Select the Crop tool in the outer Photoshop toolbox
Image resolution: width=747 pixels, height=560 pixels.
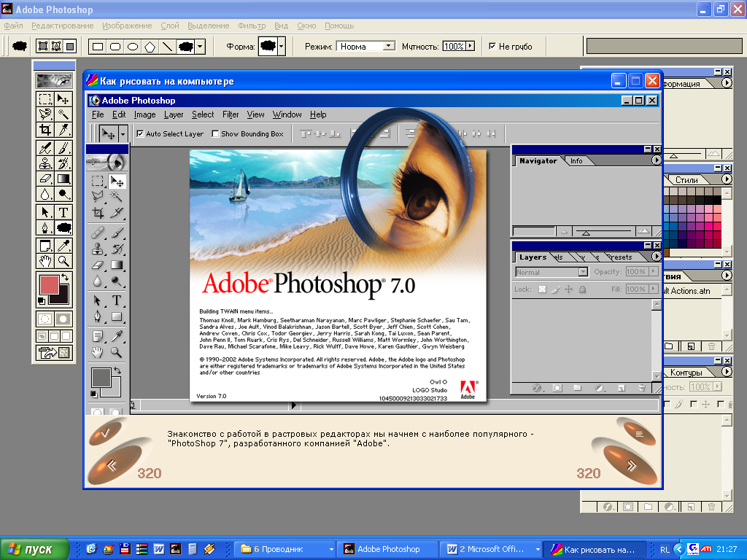click(45, 130)
